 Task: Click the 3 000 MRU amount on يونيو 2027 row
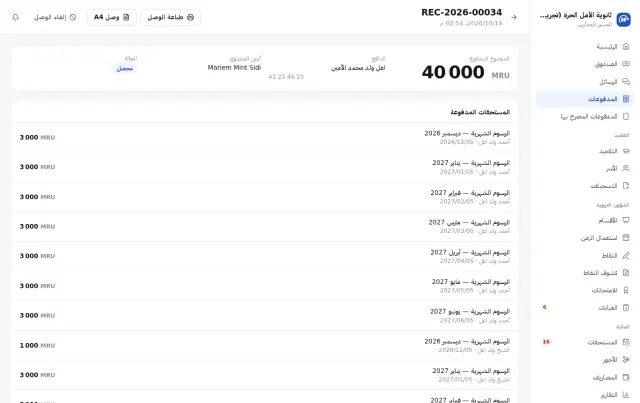(x=37, y=316)
